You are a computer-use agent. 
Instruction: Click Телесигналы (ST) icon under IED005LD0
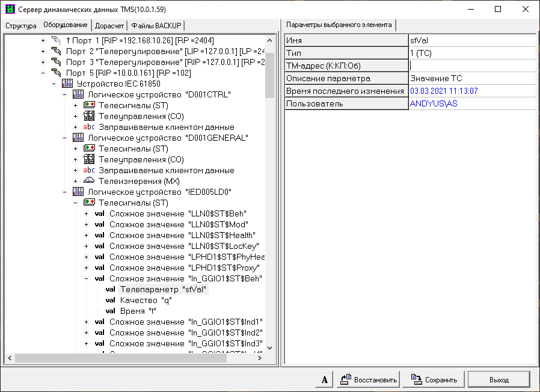89,203
